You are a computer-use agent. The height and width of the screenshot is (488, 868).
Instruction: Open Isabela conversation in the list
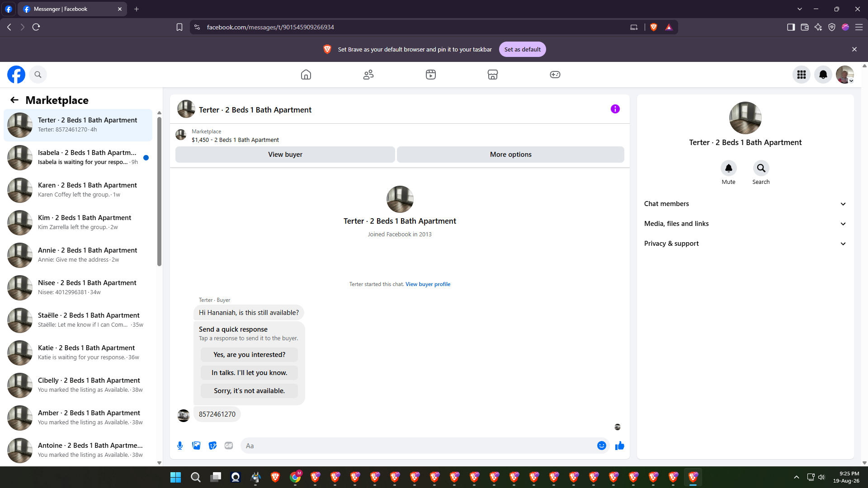pos(78,158)
